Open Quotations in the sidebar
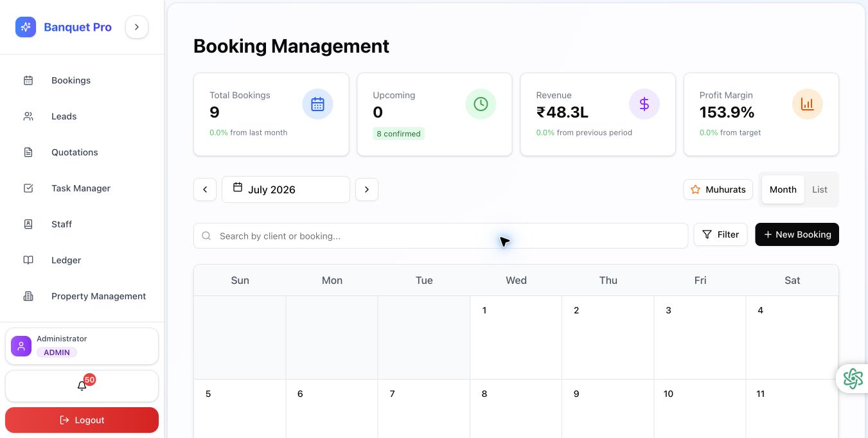This screenshot has width=868, height=438. (x=82, y=152)
